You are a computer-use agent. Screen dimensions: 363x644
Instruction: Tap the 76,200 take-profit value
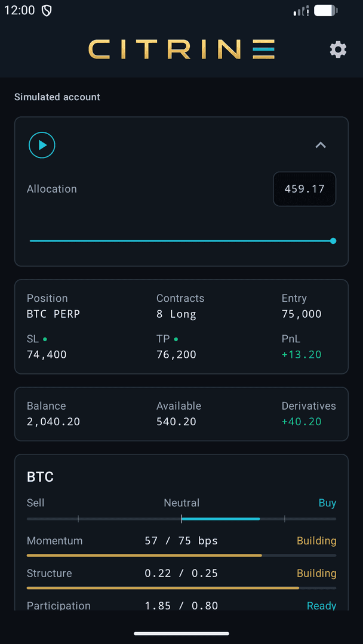pos(176,354)
